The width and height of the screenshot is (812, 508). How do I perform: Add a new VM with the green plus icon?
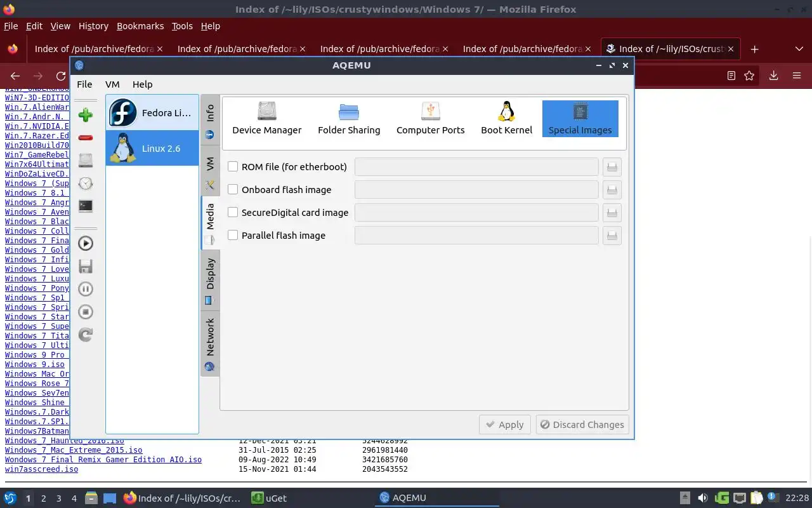coord(85,115)
